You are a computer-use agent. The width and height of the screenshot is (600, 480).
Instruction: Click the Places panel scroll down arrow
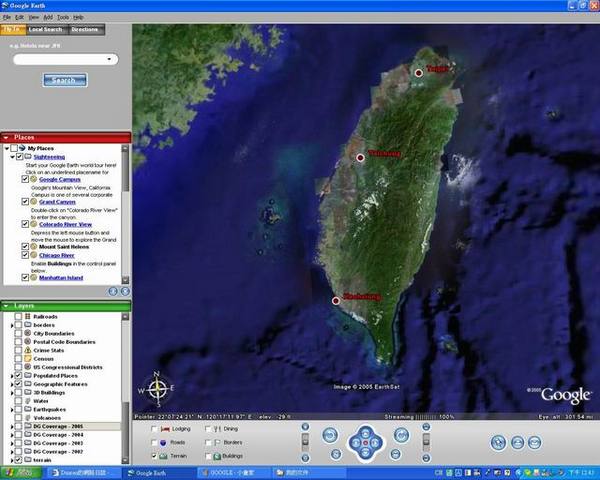coord(125,280)
